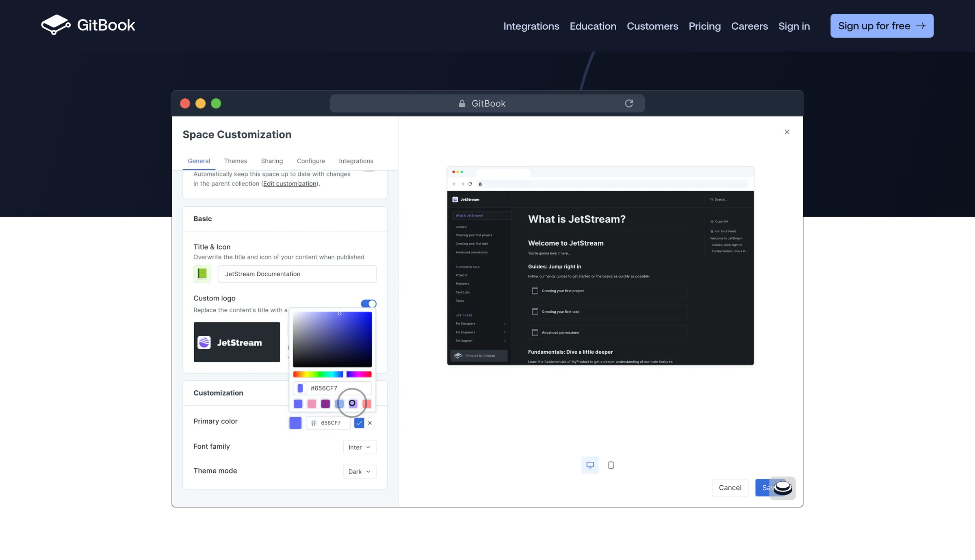
Task: Select the lavender preset swatch
Action: [x=353, y=404]
